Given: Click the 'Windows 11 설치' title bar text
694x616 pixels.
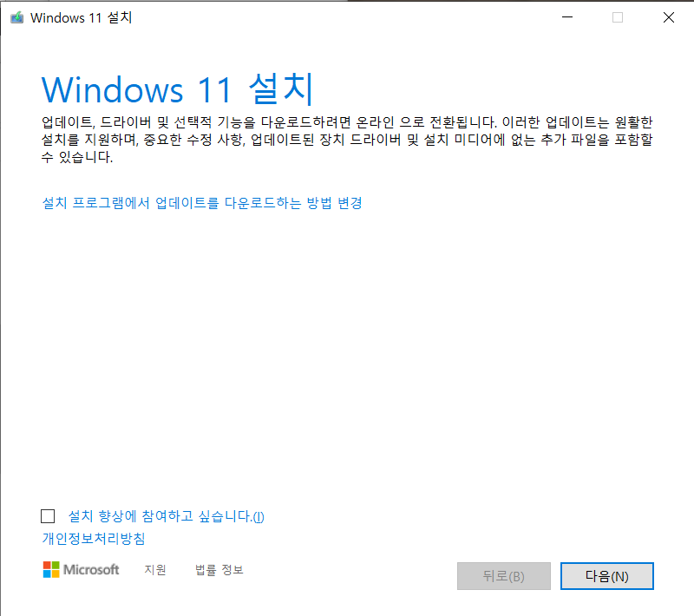Looking at the screenshot, I should click(x=81, y=17).
